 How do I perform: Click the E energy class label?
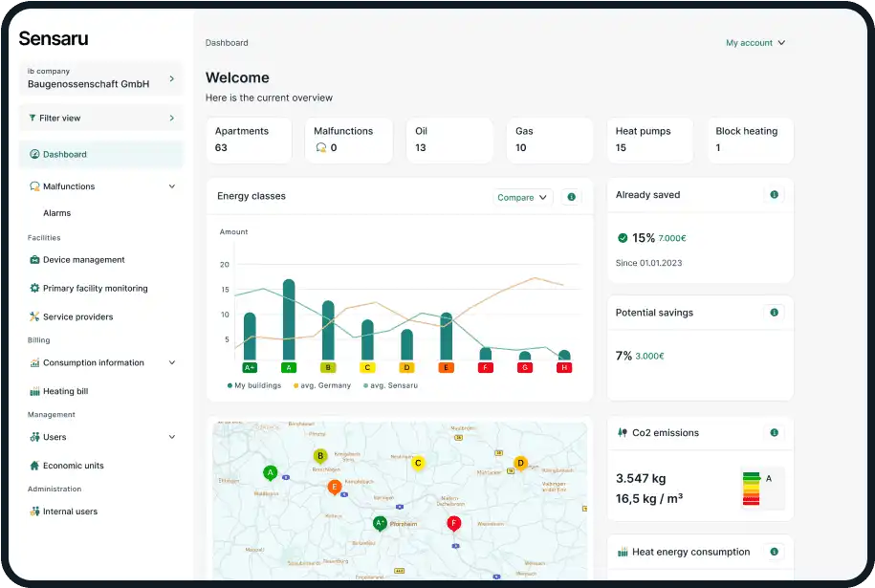point(446,368)
